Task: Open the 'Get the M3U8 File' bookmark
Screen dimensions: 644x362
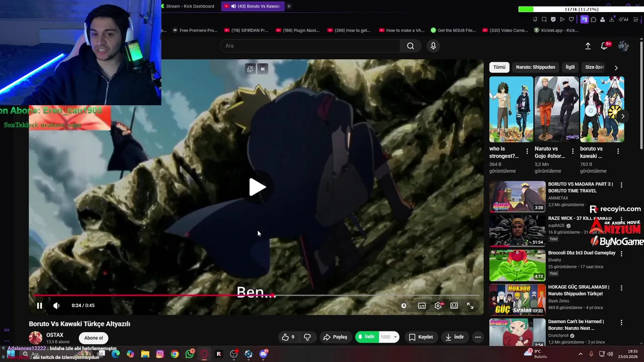Action: 453,30
